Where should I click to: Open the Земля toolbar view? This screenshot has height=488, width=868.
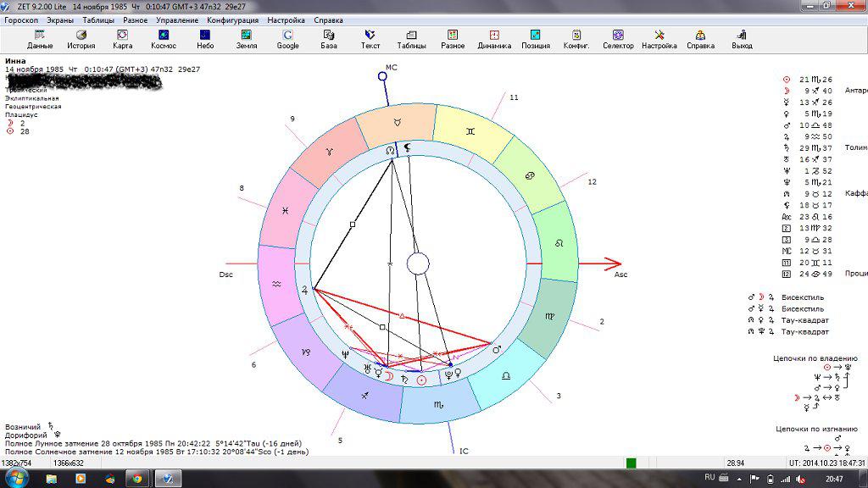tap(247, 40)
